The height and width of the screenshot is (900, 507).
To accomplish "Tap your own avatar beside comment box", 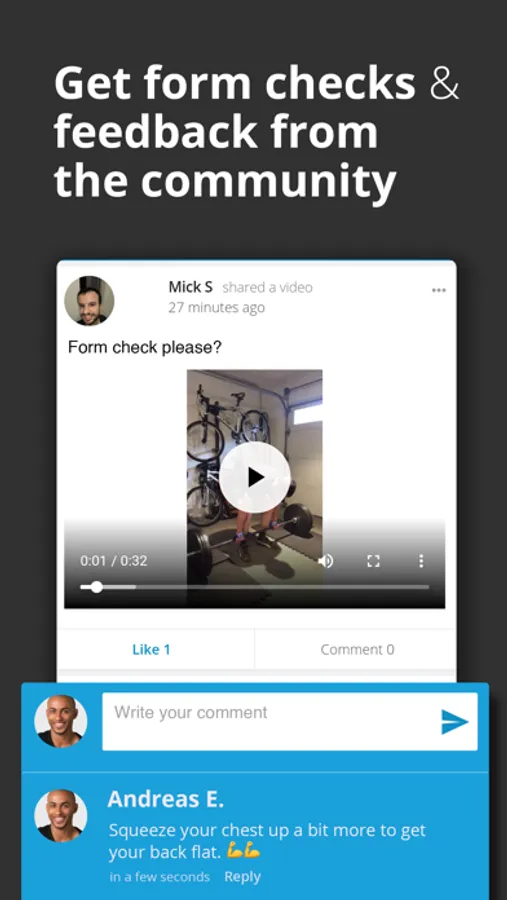I will click(x=60, y=721).
